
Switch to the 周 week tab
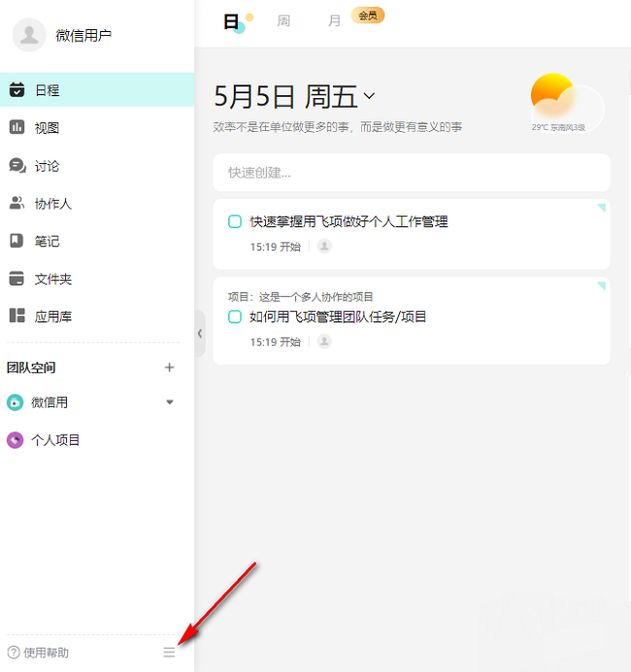click(x=283, y=20)
